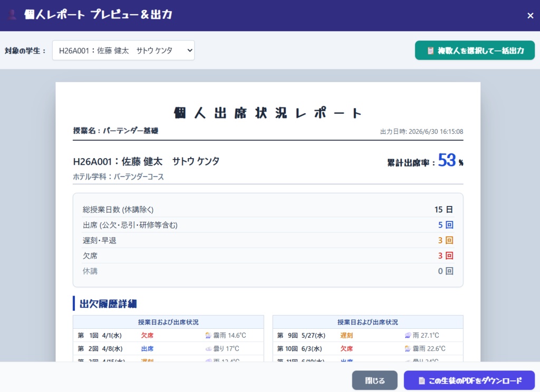The height and width of the screenshot is (392, 540).
Task: Click the 第 2回 4/8(水) row date
Action: (x=100, y=349)
